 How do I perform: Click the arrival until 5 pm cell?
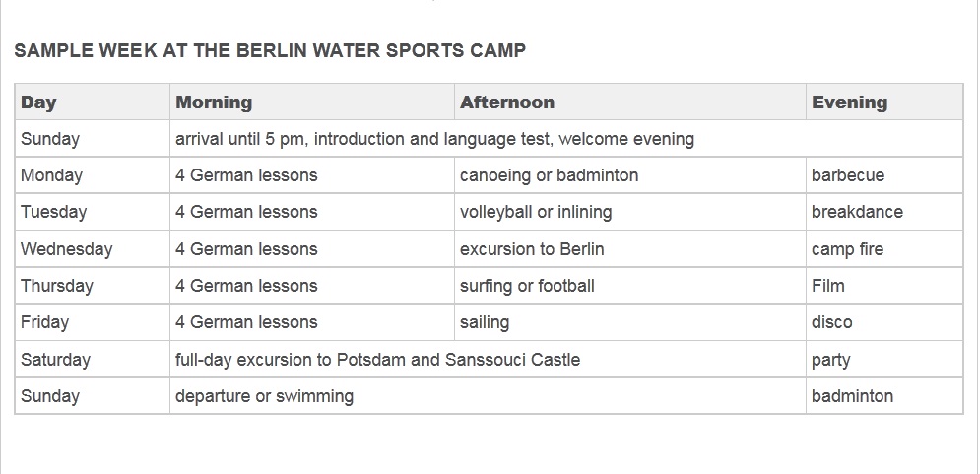coord(566,139)
